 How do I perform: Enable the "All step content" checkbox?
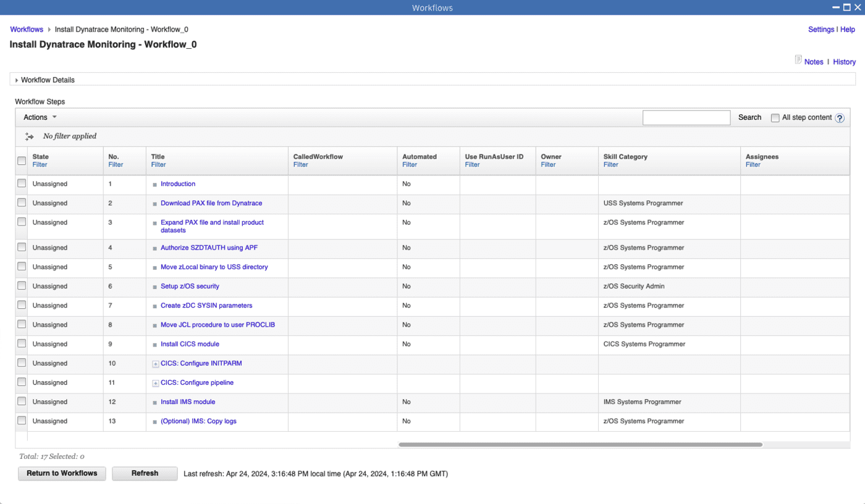(x=775, y=117)
